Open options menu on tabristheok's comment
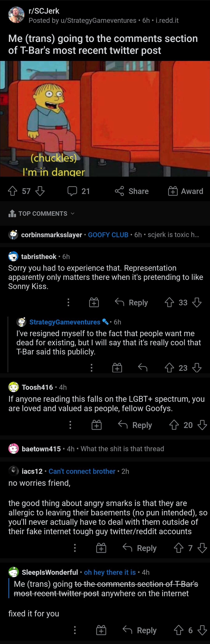Image resolution: width=210 pixels, height=644 pixels. tap(68, 302)
